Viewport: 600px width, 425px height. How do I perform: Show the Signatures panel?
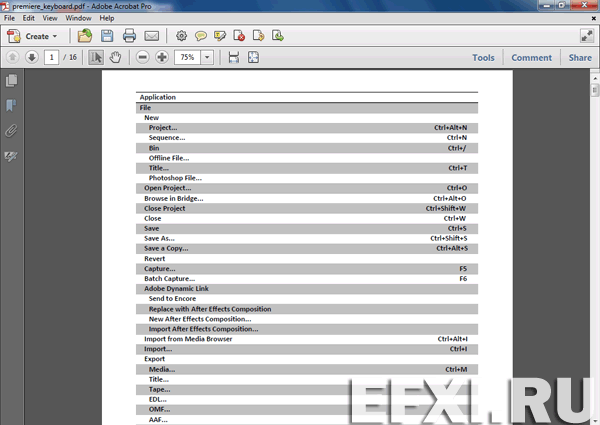(11, 156)
